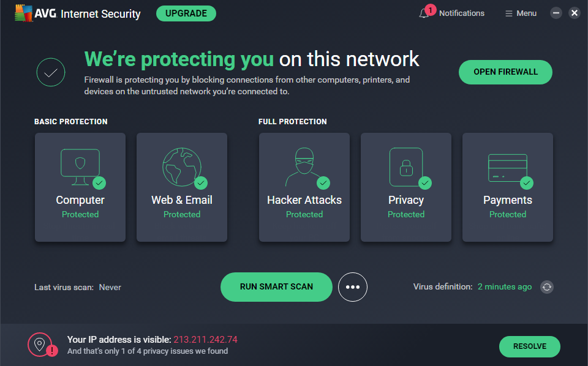Screen dimensions: 588x366
Task: Click the '2 minutes ago' virus definition link
Action: [x=505, y=286]
